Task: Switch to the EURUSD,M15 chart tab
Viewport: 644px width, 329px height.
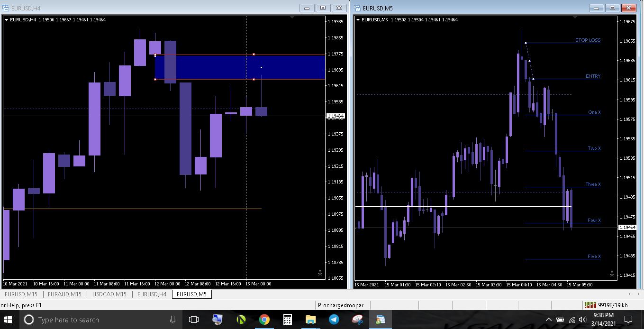Action: point(21,294)
